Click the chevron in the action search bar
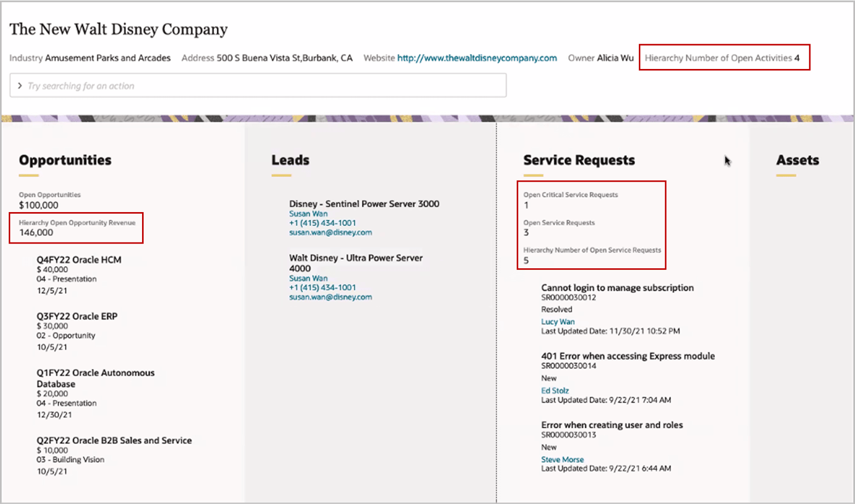Image resolution: width=855 pixels, height=504 pixels. [20, 85]
